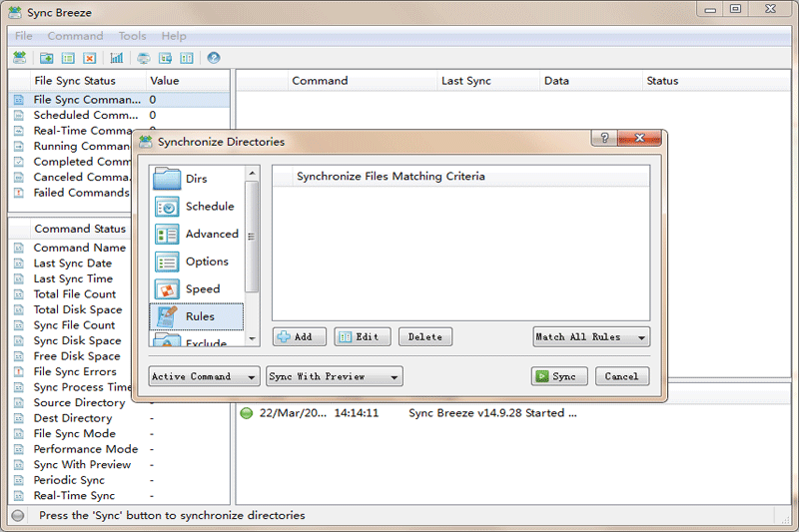Viewport: 799px width, 532px height.
Task: Select the Total File Count row
Action: (71, 294)
